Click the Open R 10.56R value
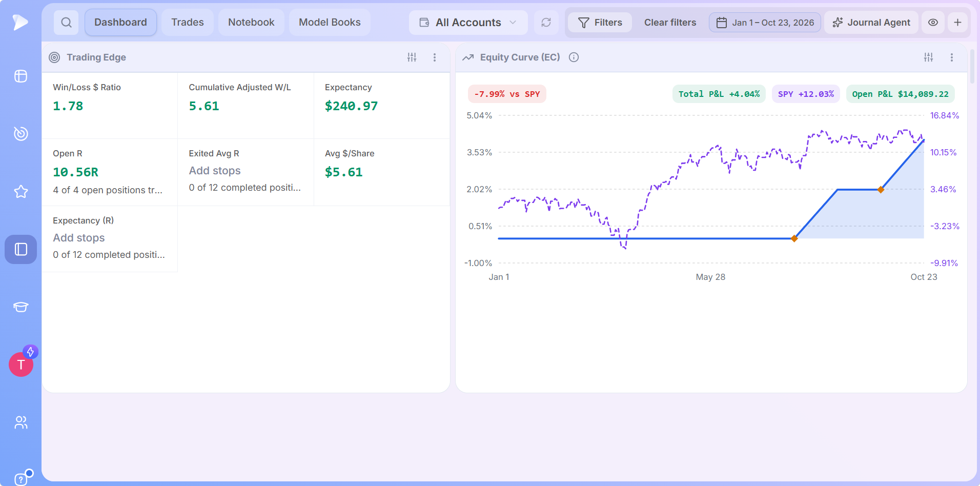 tap(75, 172)
